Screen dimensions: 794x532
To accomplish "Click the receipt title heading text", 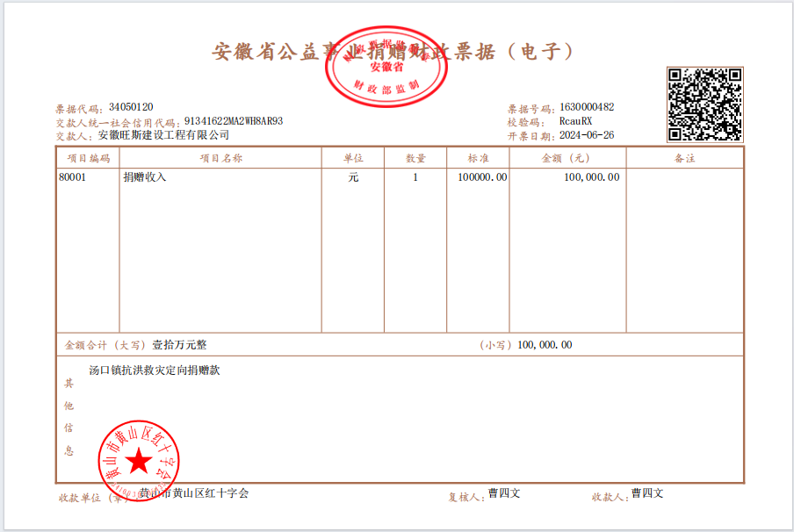I will (x=393, y=51).
